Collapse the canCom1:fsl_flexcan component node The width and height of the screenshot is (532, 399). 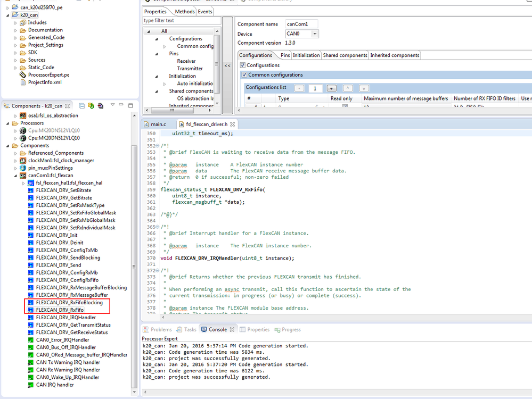coord(15,176)
